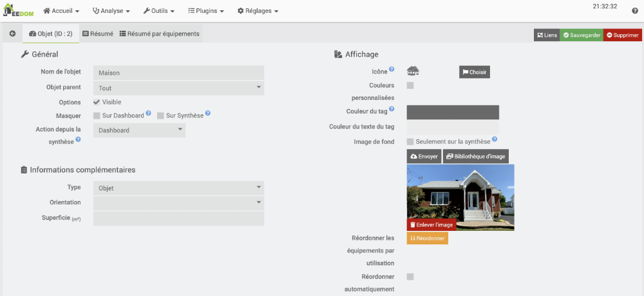Viewport: 644px width, 296px height.
Task: Show the help tooltip for Sur Synthèse
Action: point(208,113)
